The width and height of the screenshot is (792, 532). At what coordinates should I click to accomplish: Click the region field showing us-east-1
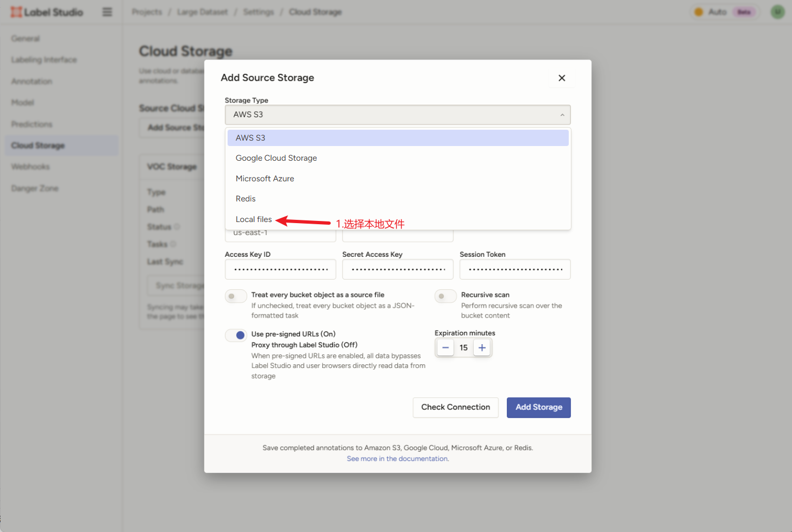tap(280, 235)
